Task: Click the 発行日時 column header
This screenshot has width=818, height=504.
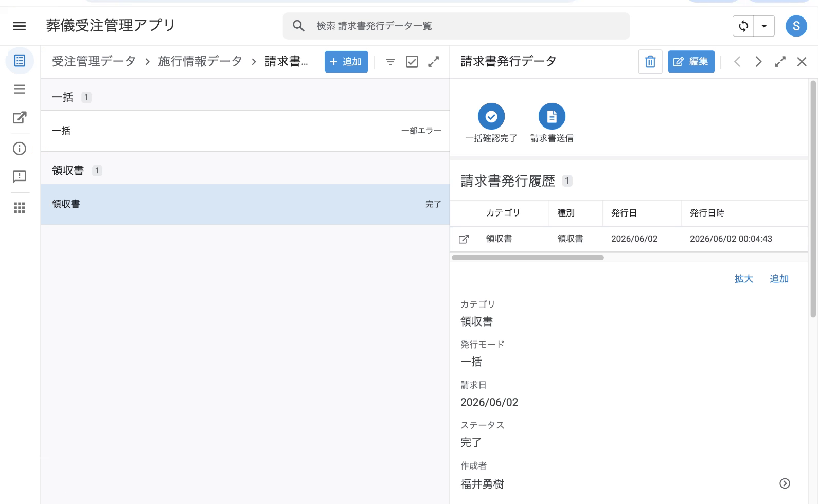Action: pyautogui.click(x=707, y=213)
